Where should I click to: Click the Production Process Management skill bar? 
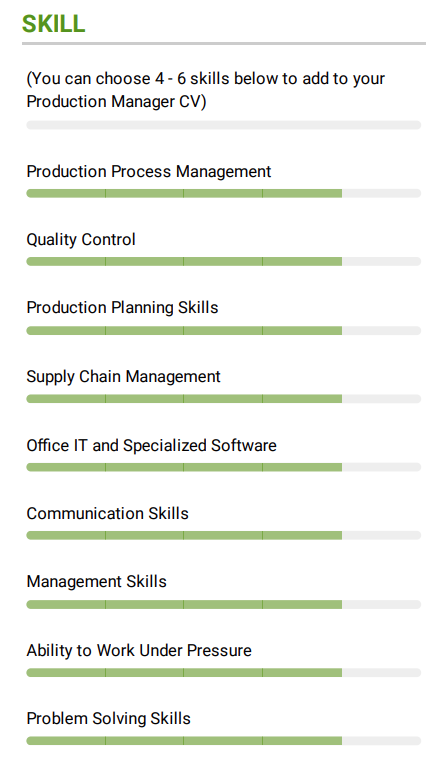coord(223,193)
